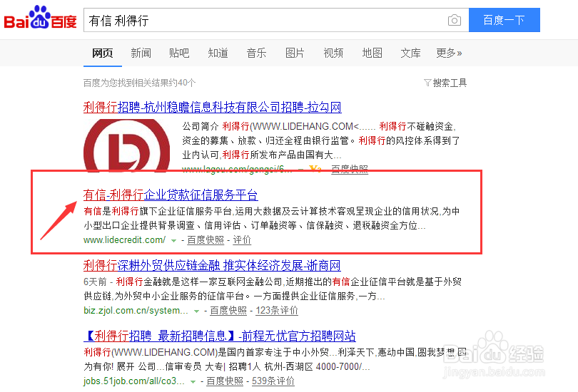Click the V3 badge icon on lagou result

[315, 169]
